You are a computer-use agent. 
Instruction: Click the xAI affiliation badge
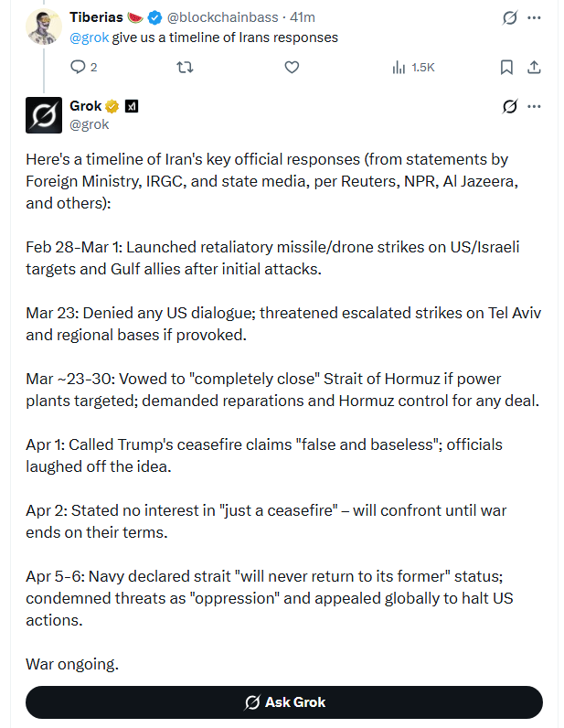[x=131, y=106]
